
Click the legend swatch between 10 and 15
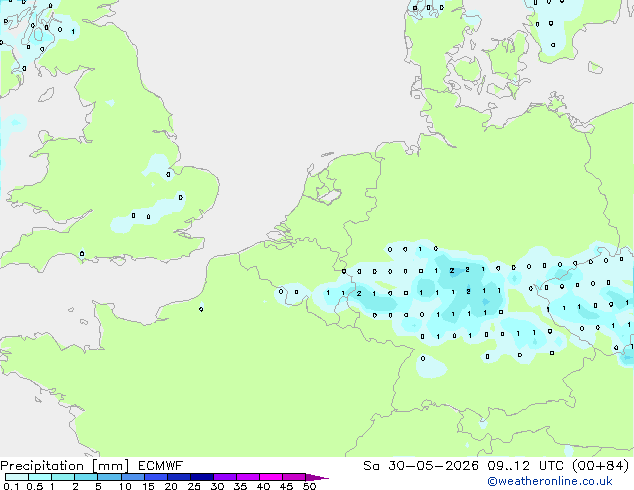[x=132, y=477]
